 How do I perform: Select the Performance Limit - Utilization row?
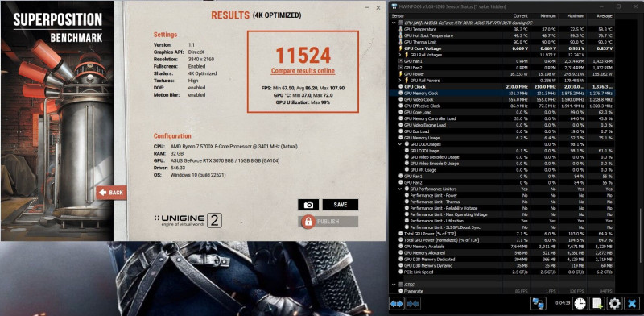pos(502,221)
